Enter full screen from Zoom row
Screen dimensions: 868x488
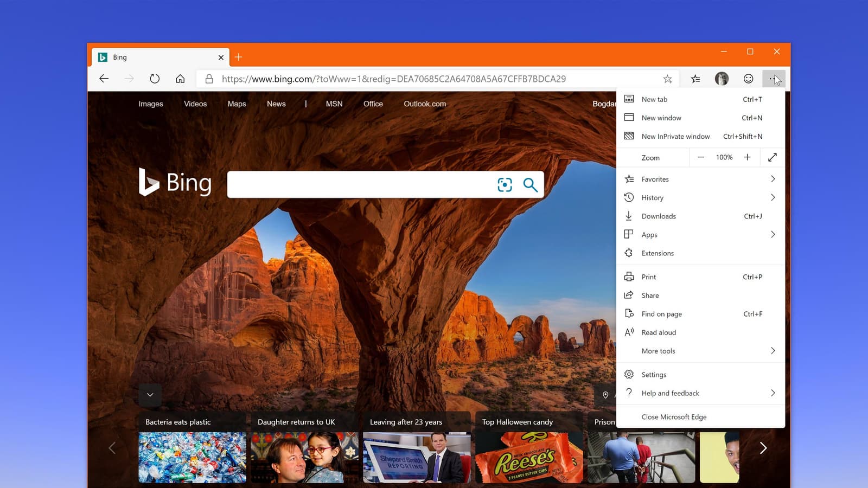[773, 157]
